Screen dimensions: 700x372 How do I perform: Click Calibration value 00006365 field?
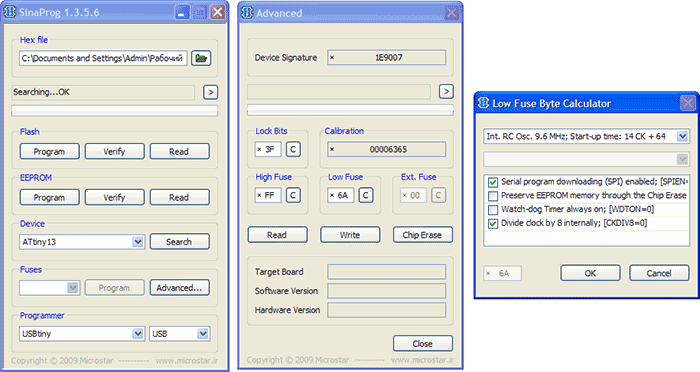click(x=386, y=149)
